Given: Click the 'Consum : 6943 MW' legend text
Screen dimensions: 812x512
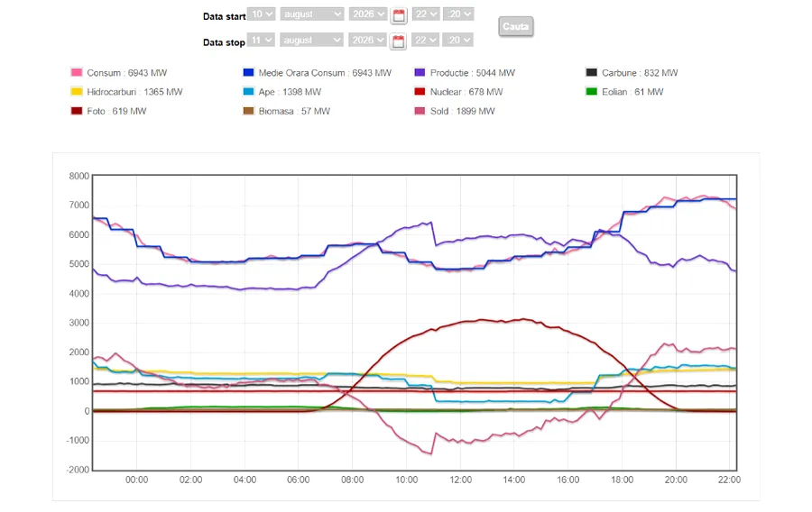Looking at the screenshot, I should pyautogui.click(x=127, y=73).
